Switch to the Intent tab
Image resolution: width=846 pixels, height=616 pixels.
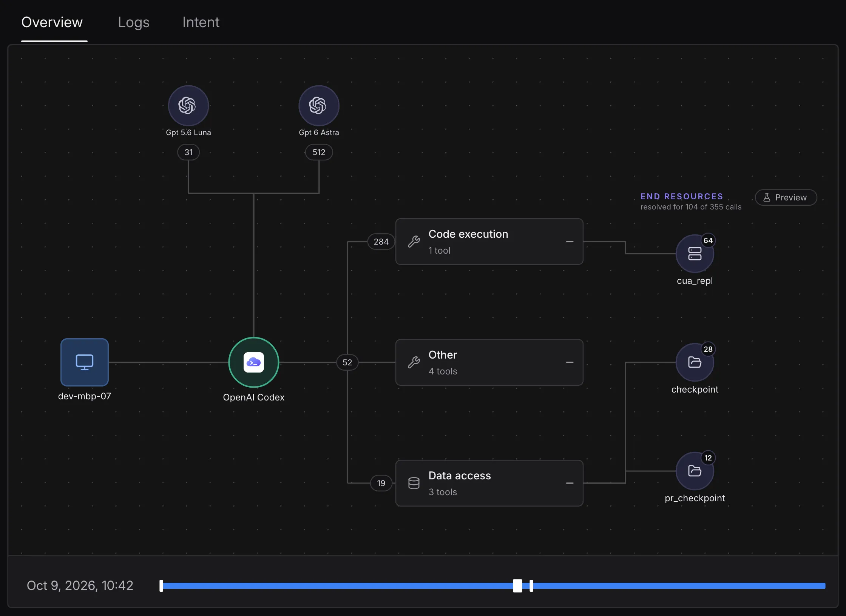pos(201,22)
